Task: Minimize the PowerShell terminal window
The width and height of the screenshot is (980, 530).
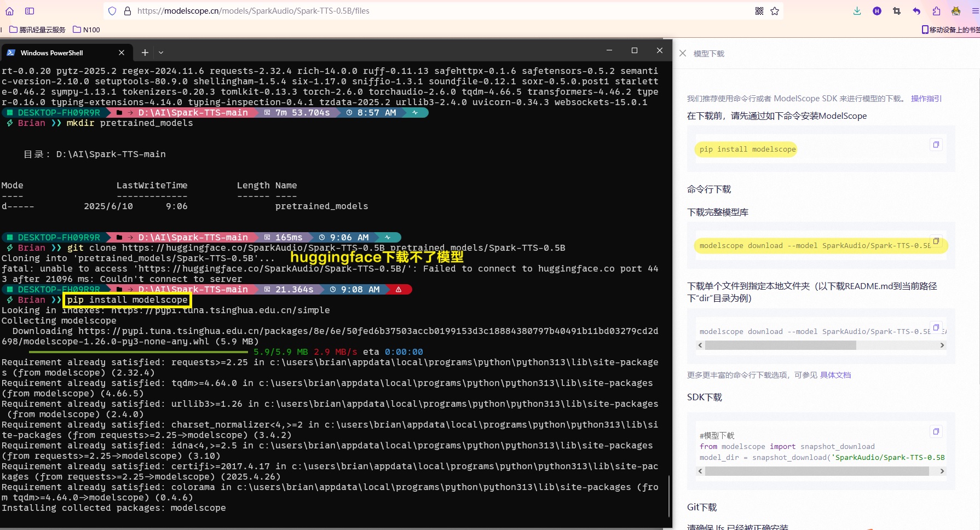Action: pyautogui.click(x=609, y=50)
